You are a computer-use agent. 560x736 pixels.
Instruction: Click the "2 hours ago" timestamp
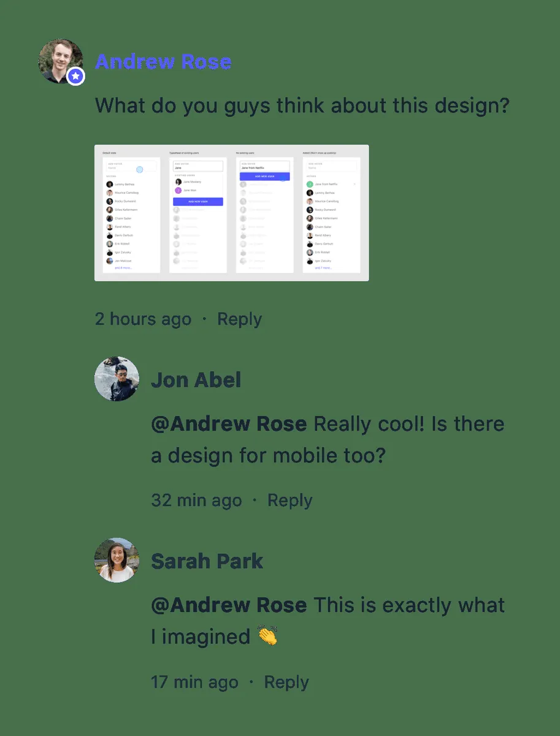[143, 319]
